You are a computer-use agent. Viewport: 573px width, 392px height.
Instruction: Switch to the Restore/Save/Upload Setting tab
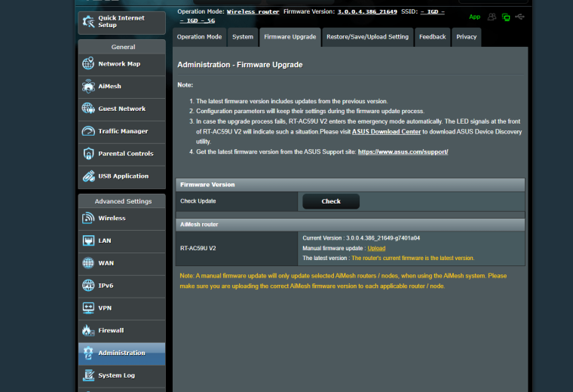tap(367, 37)
